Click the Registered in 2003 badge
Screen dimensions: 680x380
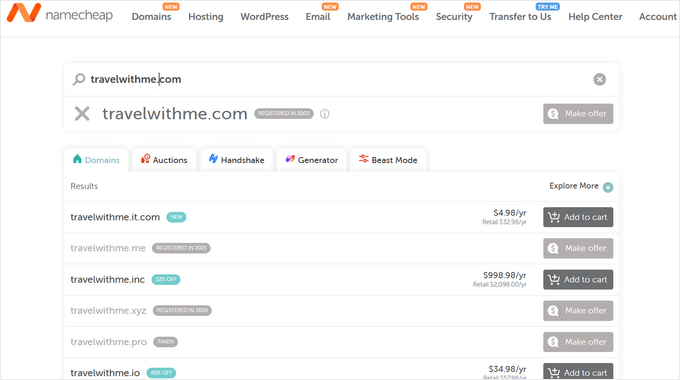(x=284, y=113)
